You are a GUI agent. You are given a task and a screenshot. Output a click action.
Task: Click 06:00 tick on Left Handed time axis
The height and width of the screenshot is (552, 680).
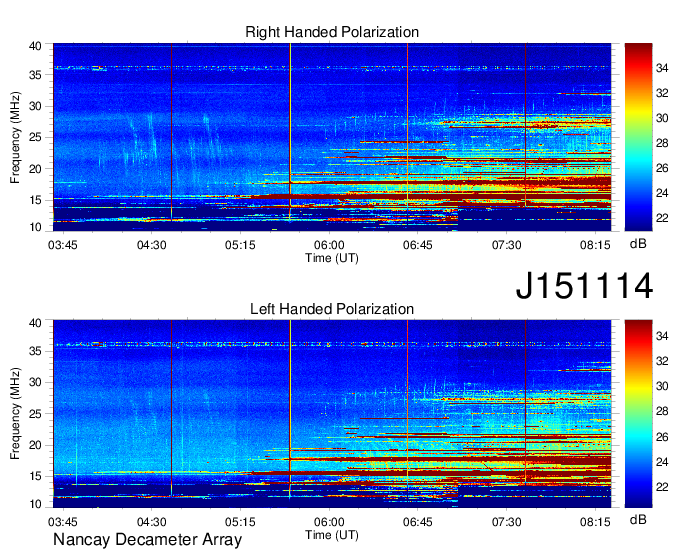coord(329,522)
